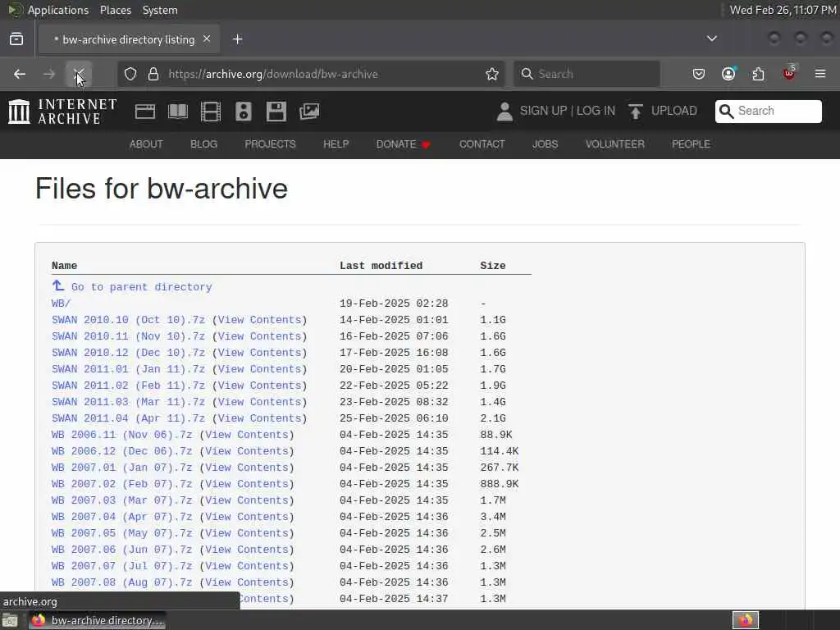Click the bw-archive taskbar window button
Screen dimensions: 840x630
click(98, 620)
